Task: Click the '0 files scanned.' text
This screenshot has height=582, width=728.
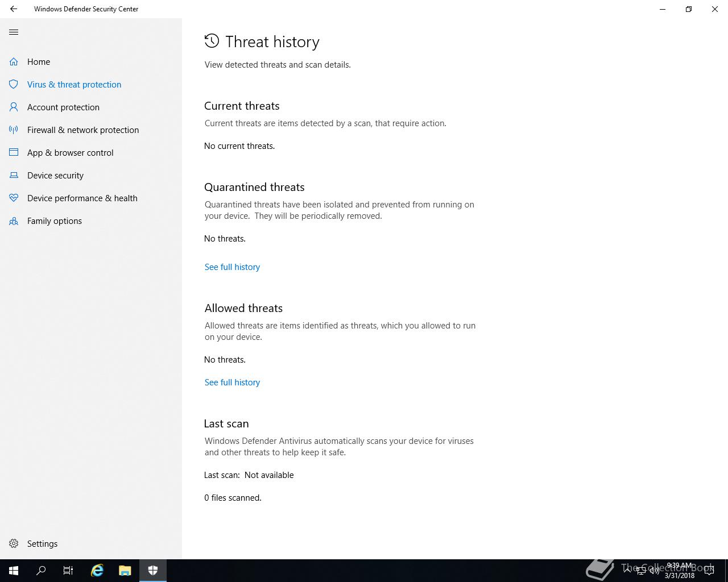Action: click(233, 498)
